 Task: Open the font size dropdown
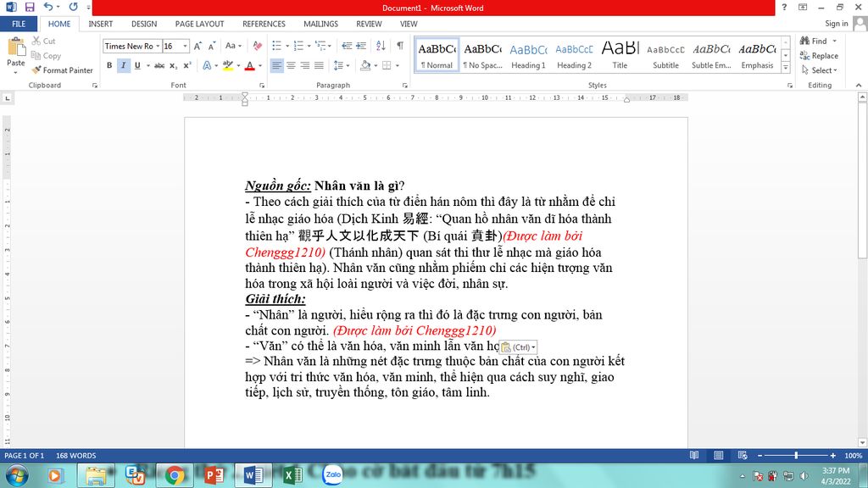pyautogui.click(x=186, y=46)
